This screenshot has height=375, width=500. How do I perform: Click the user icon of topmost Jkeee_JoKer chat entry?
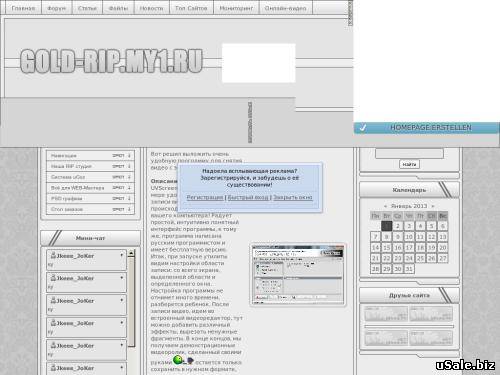pos(53,255)
